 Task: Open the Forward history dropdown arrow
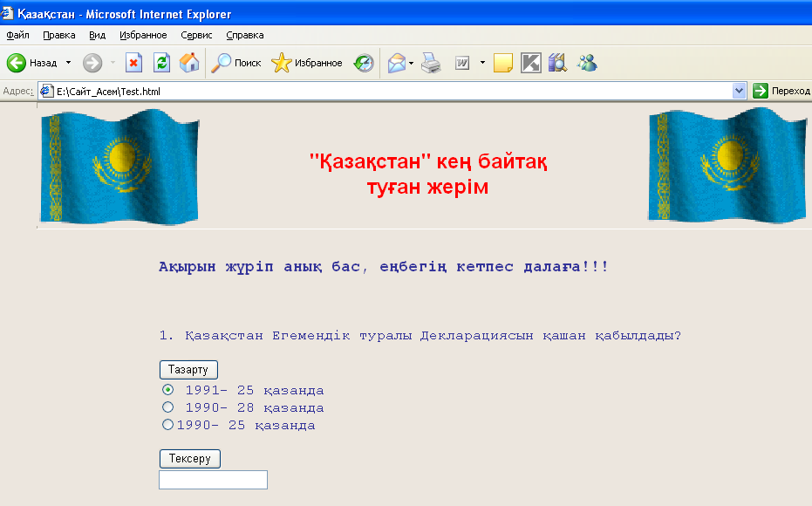tap(113, 63)
